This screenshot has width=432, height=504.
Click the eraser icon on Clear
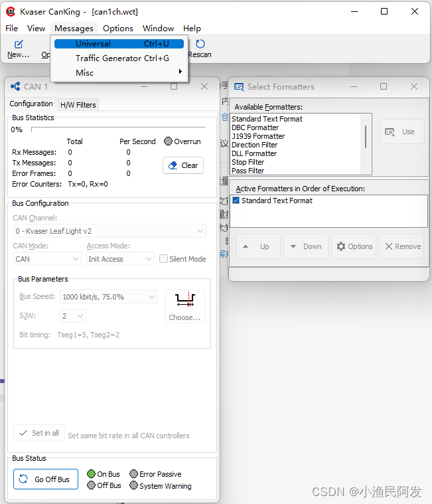(x=173, y=165)
